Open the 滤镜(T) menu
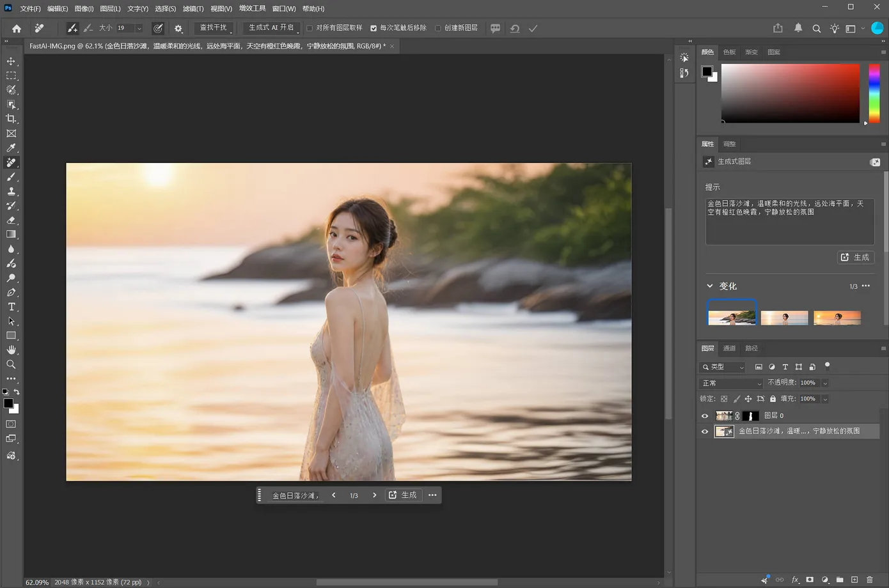The width and height of the screenshot is (889, 588). tap(193, 8)
